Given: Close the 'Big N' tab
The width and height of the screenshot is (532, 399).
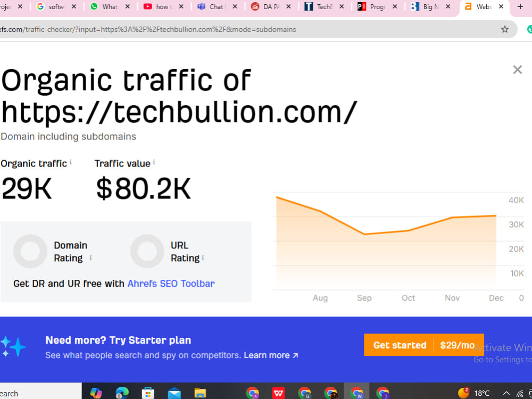Looking at the screenshot, I should pyautogui.click(x=448, y=6).
